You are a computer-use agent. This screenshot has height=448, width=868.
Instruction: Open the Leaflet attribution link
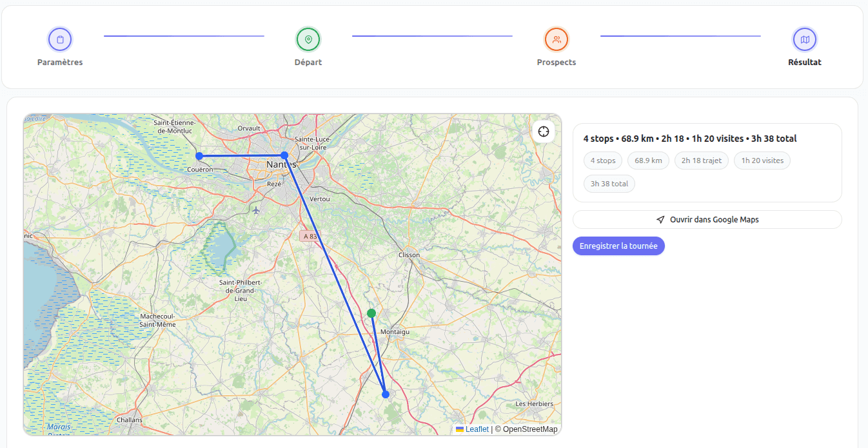tap(477, 429)
